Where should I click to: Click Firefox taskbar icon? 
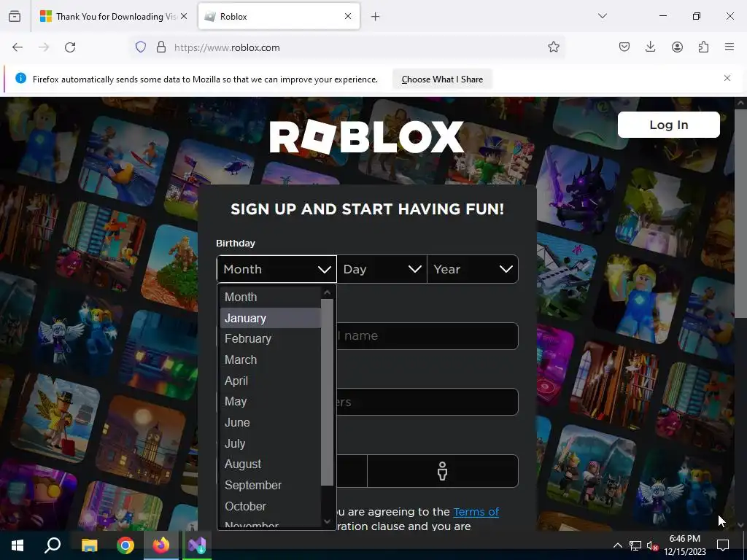pyautogui.click(x=161, y=545)
